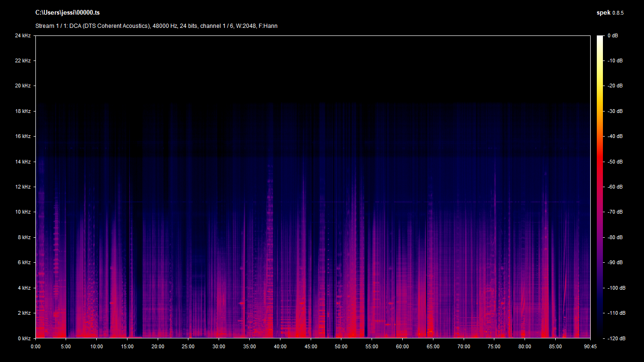Select the 18 kHz axis label
The width and height of the screenshot is (644, 362).
click(23, 111)
